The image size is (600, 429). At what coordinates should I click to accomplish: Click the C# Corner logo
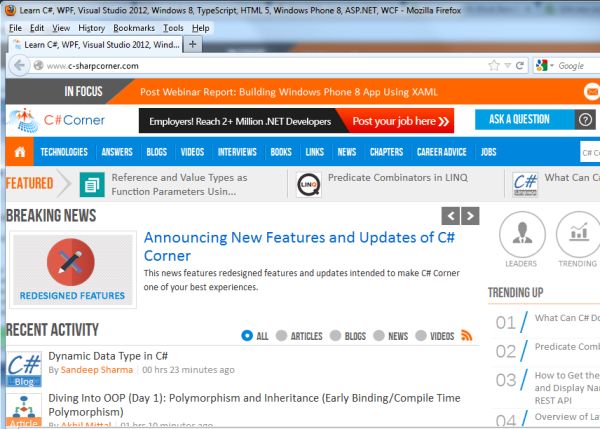coord(56,121)
